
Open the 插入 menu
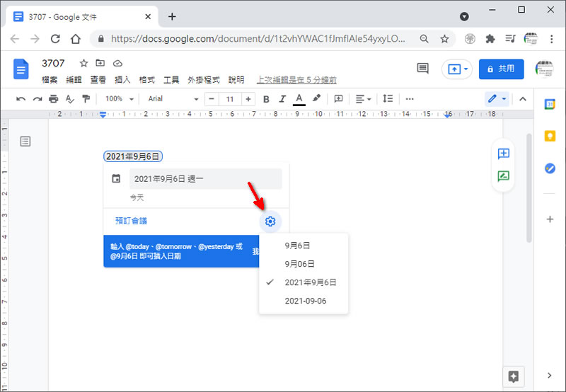pos(122,80)
